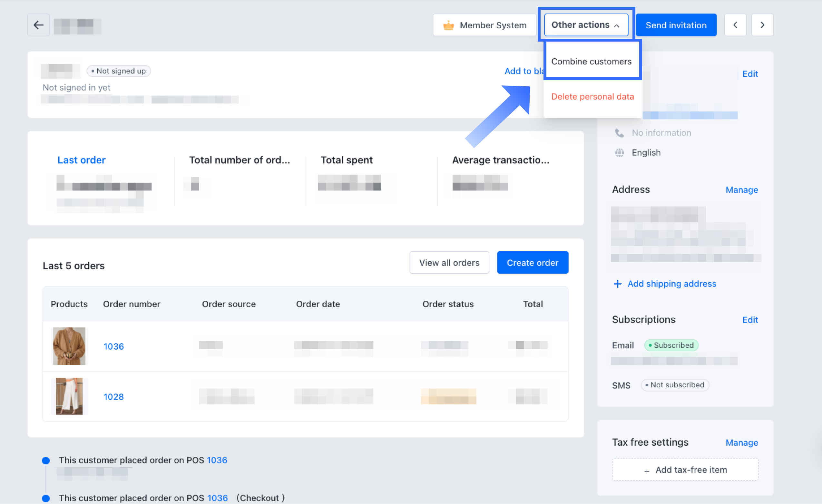Screen dimensions: 822x504
Task: Go to next customer chevron
Action: (762, 25)
